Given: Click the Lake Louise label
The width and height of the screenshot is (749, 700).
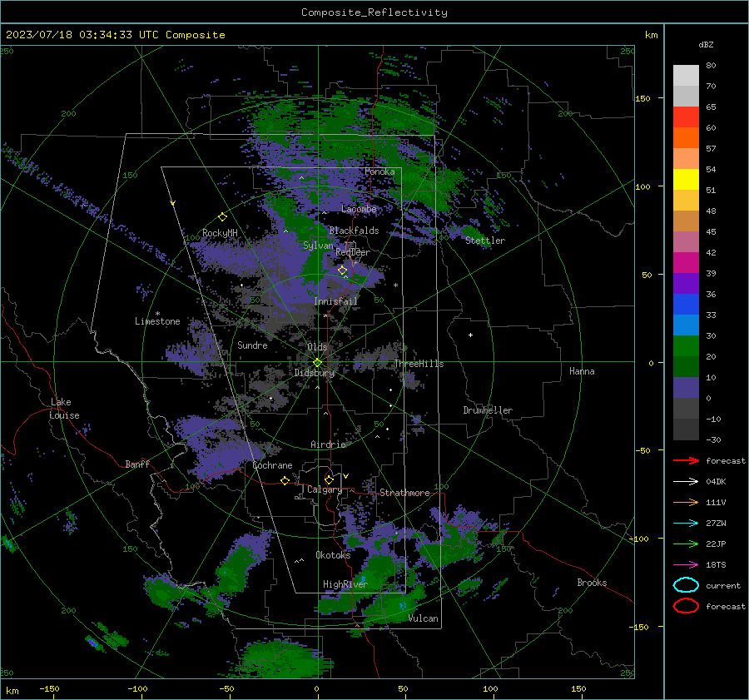Looking at the screenshot, I should [x=65, y=409].
